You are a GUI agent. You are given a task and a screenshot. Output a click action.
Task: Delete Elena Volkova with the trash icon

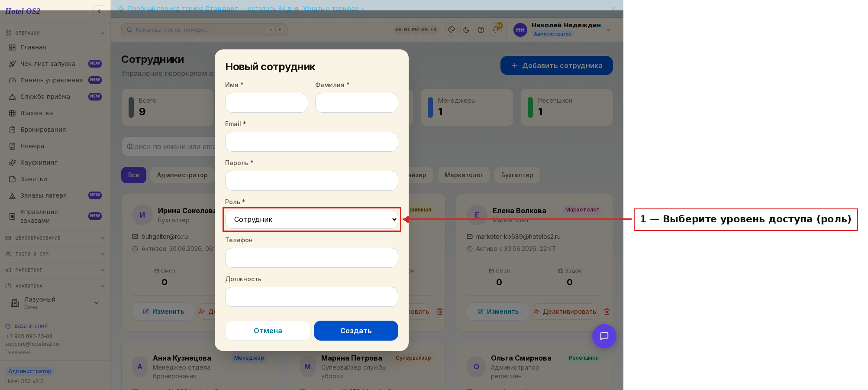click(607, 312)
